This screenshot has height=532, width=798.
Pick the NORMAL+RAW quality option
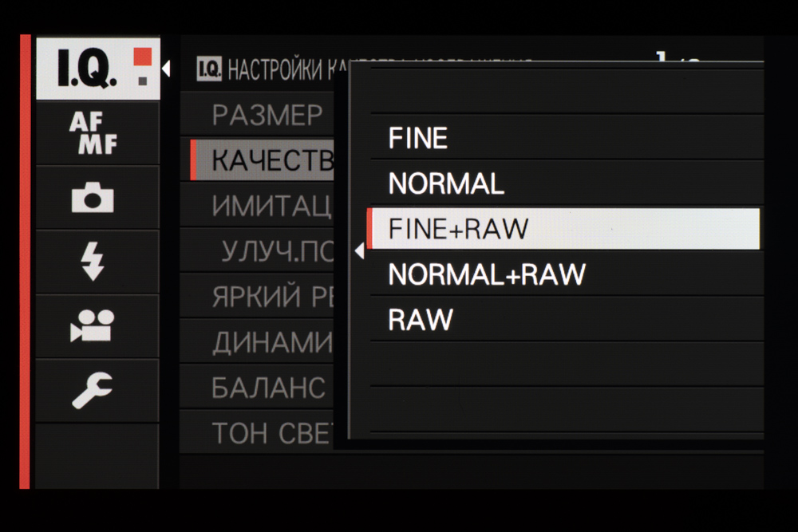point(487,275)
